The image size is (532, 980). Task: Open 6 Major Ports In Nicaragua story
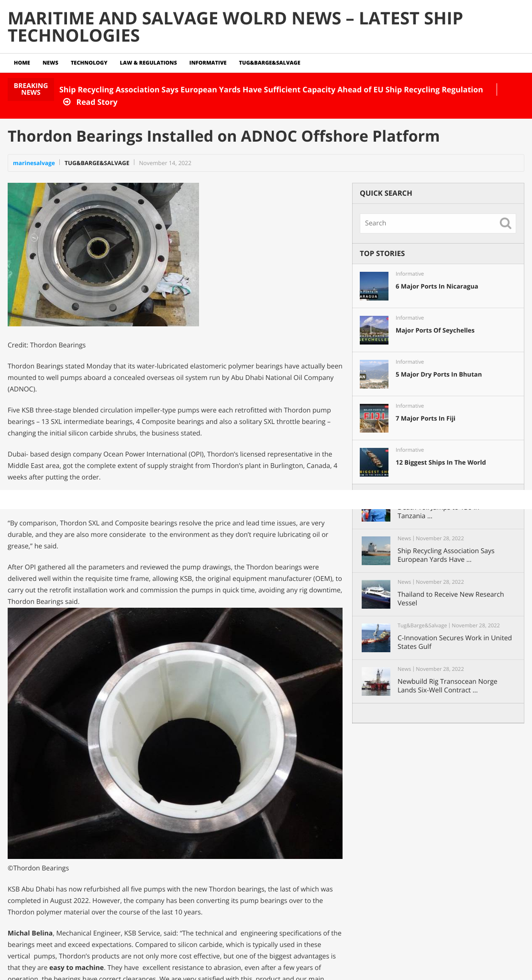coord(437,287)
